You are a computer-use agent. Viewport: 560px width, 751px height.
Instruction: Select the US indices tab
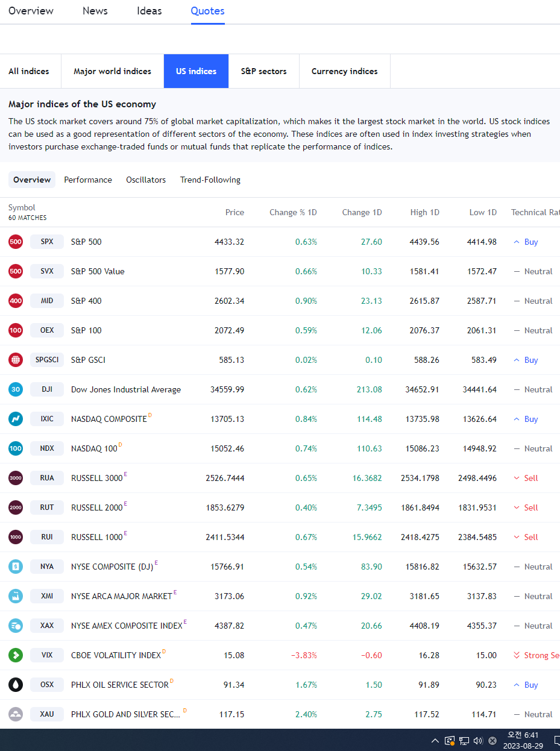[x=196, y=71]
